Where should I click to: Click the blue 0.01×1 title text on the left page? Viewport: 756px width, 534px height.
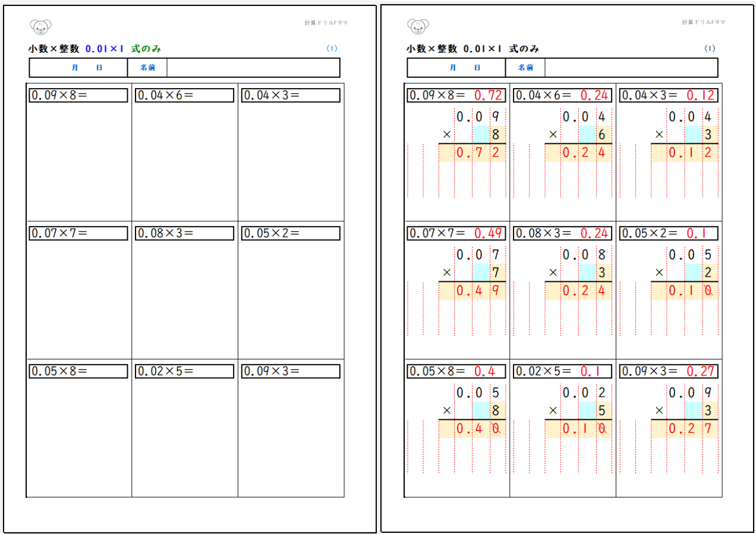click(x=105, y=49)
